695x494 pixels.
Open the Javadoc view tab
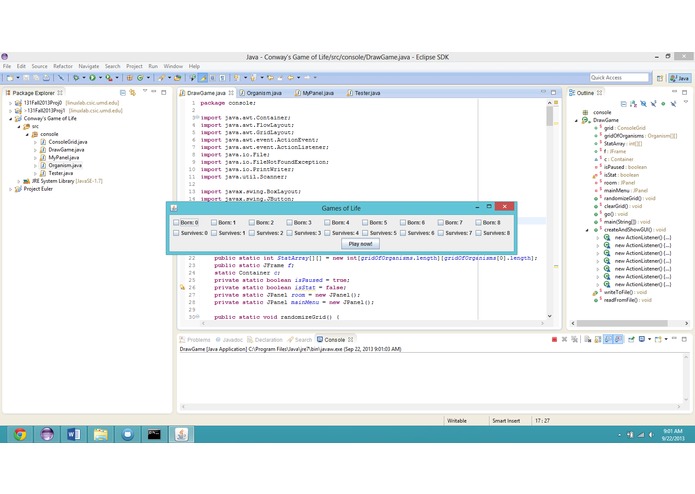[x=229, y=340]
